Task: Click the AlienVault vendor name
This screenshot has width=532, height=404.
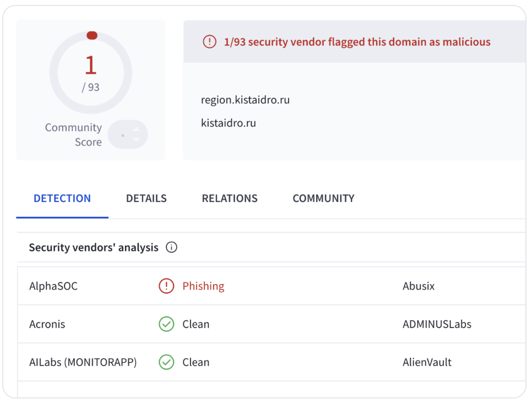Action: coord(427,362)
